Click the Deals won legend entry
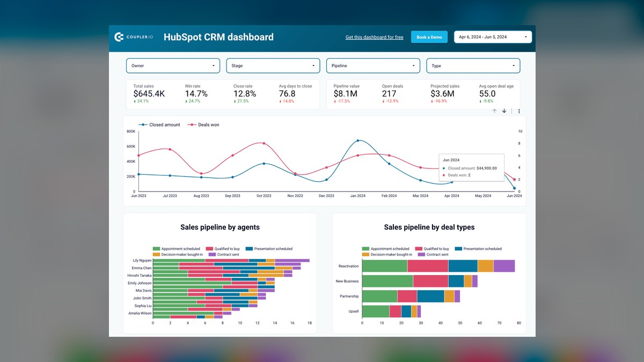 pyautogui.click(x=203, y=124)
